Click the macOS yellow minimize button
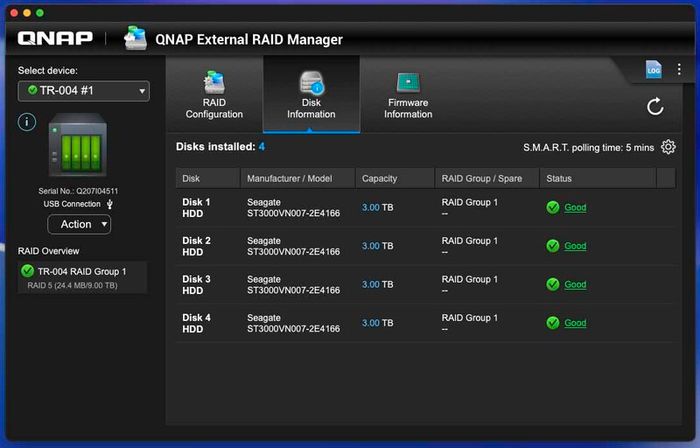Screen dimensions: 700x448 [27, 13]
